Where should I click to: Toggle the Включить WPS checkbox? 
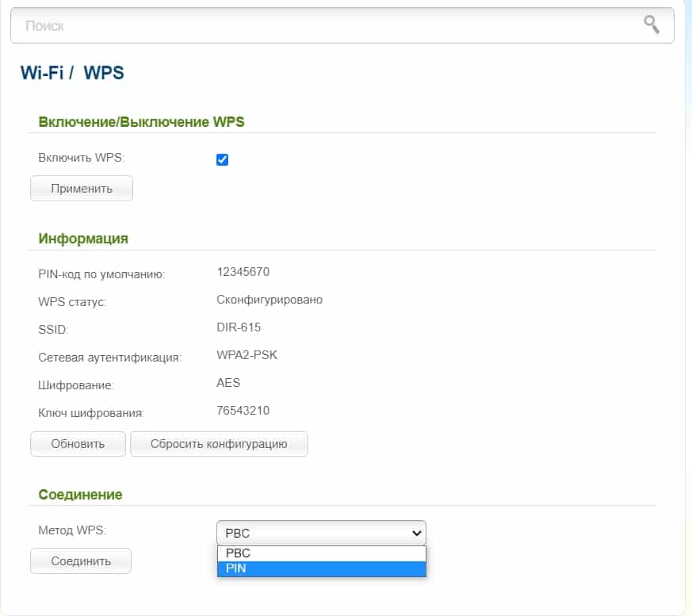(x=223, y=159)
